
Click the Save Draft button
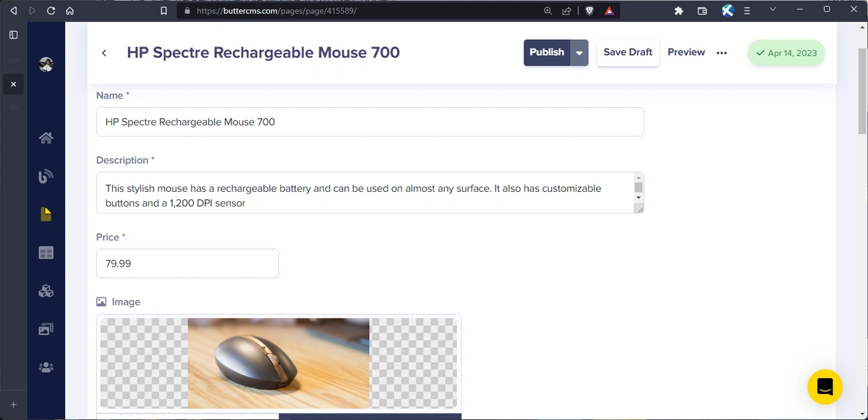pos(628,53)
